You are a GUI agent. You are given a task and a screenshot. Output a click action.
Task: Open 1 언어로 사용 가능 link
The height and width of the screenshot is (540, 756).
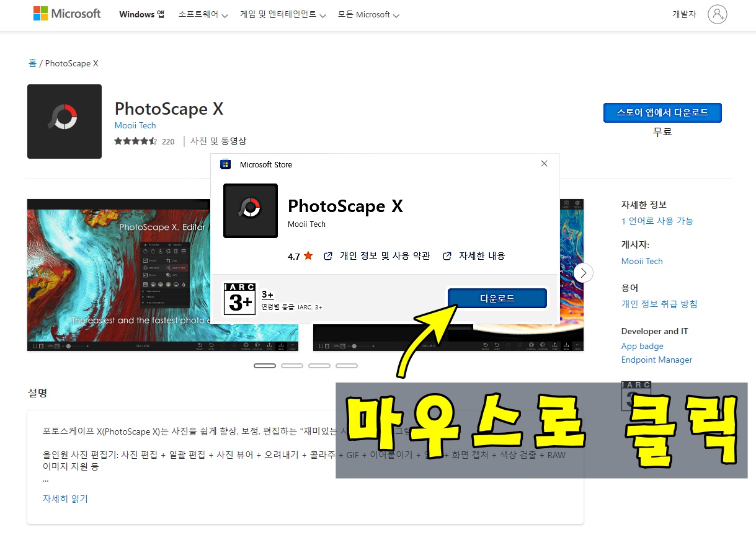click(x=657, y=221)
